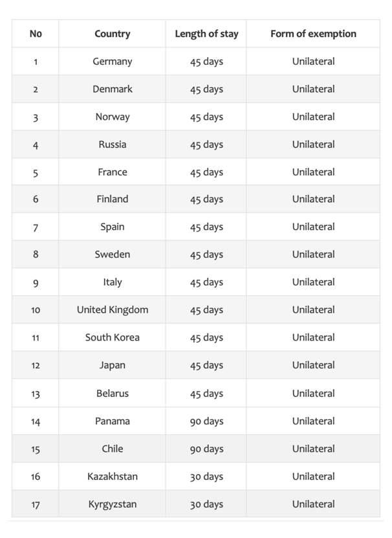Select the Russia cell
392x538 pixels.
112,144
